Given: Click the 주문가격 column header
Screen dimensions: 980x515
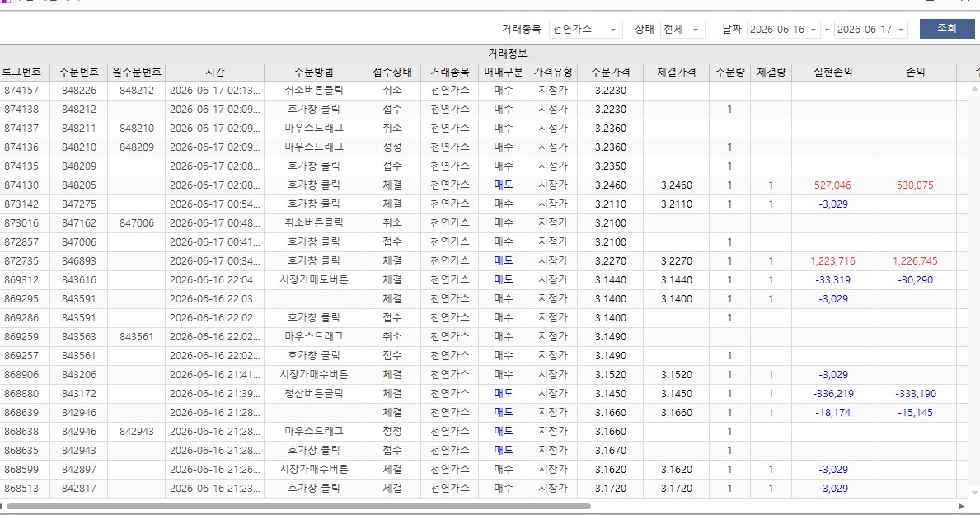Looking at the screenshot, I should click(x=610, y=72).
